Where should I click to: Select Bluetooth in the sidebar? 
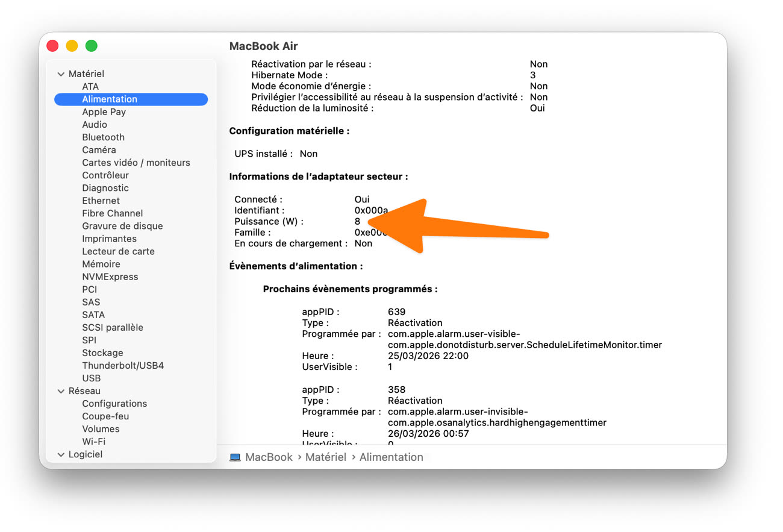pos(103,137)
